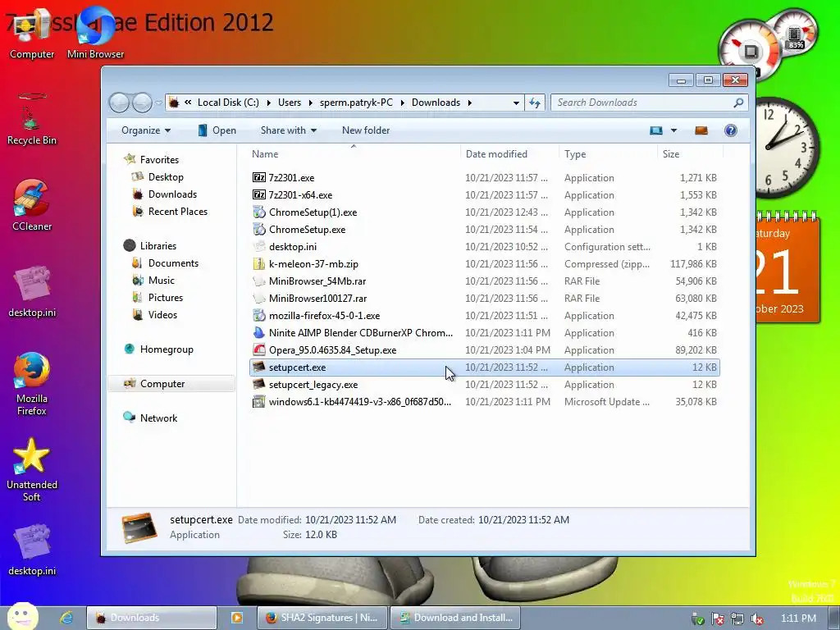Click the muted volume tray icon
The height and width of the screenshot is (630, 840).
[x=757, y=619]
